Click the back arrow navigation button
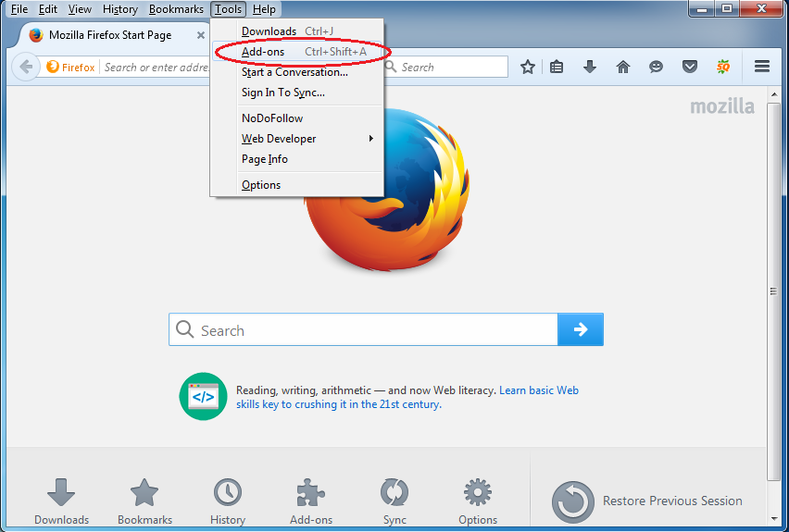The width and height of the screenshot is (789, 532). click(26, 67)
